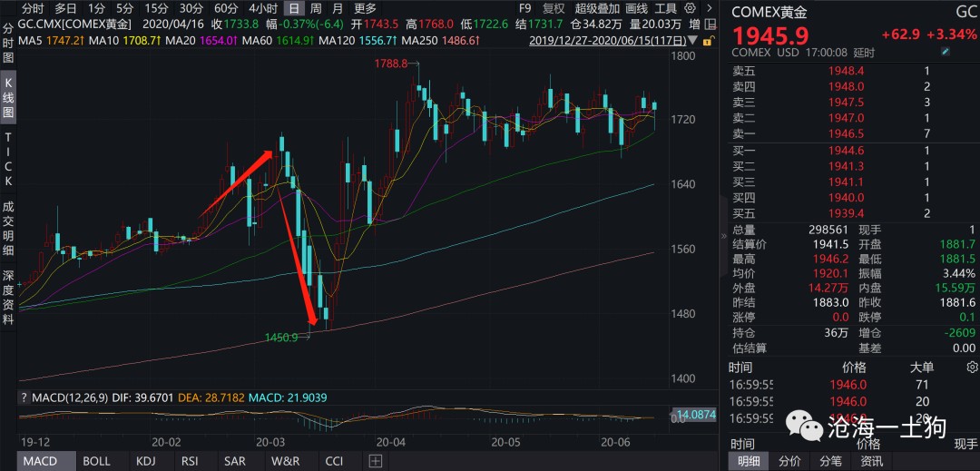Click the 增 button in info bar
Viewport: 980px width, 471px height.
[x=694, y=25]
